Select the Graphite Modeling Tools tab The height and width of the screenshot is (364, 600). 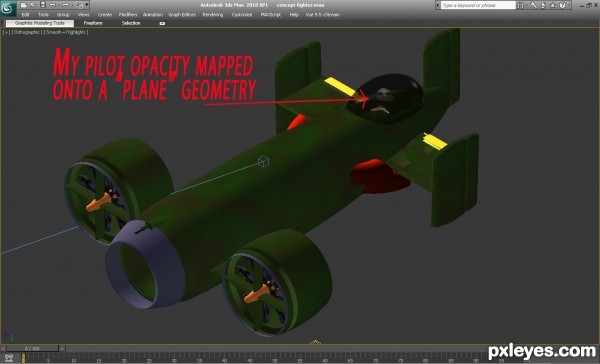tap(40, 23)
